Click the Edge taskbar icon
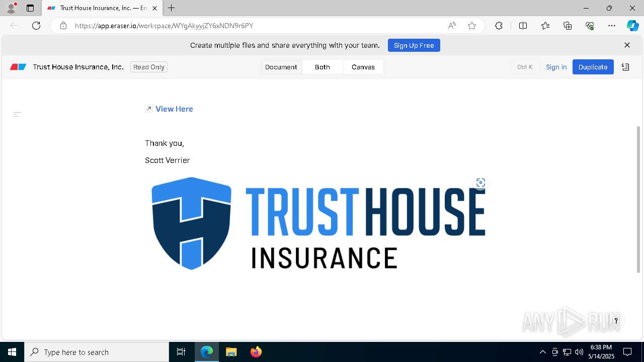The width and height of the screenshot is (644, 362). (207, 352)
